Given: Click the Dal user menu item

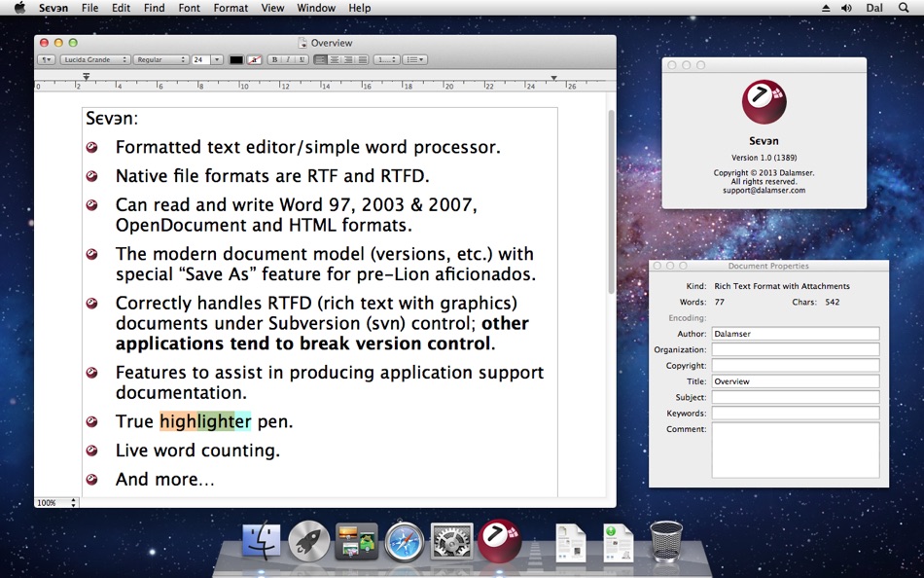Looking at the screenshot, I should (x=874, y=8).
